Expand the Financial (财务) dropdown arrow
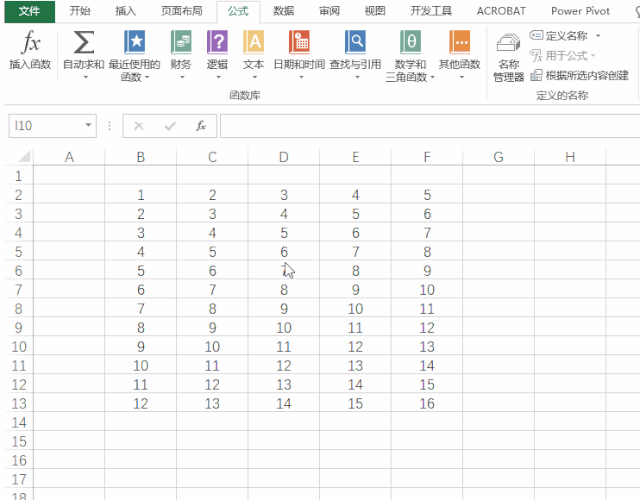This screenshot has height=500, width=640. pyautogui.click(x=182, y=77)
